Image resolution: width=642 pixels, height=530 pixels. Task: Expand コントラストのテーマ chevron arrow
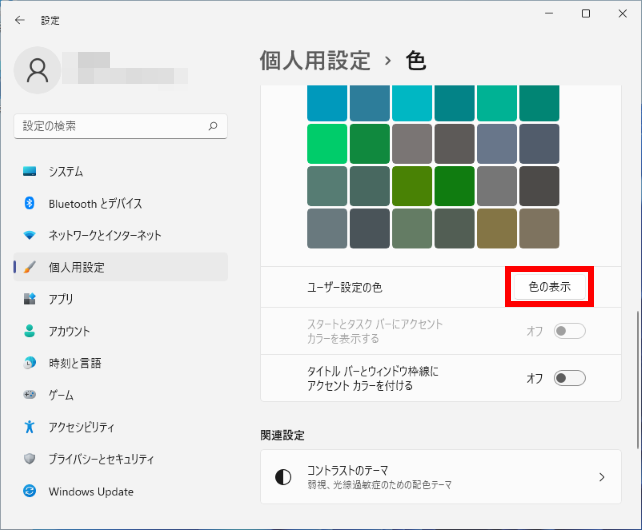(x=601, y=477)
